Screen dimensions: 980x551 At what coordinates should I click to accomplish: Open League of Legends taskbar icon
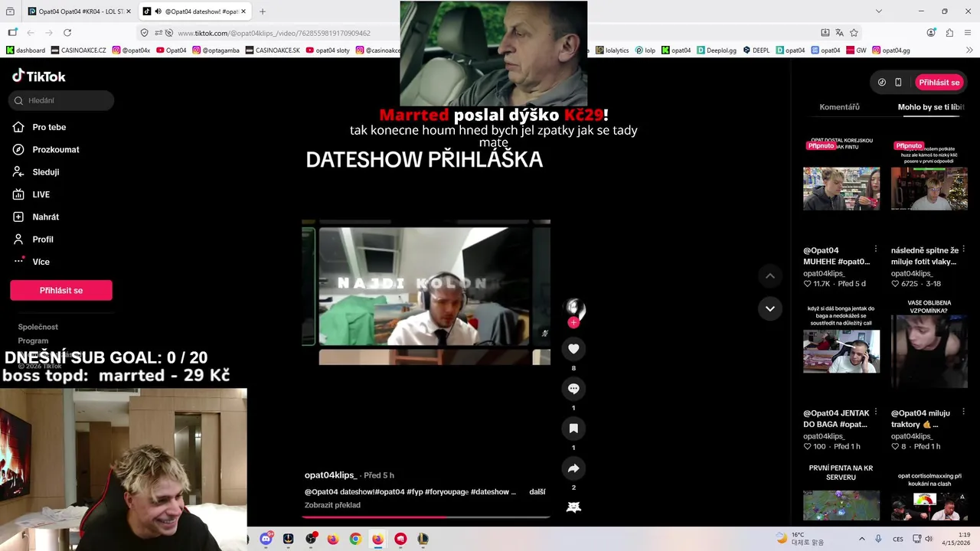click(x=423, y=539)
